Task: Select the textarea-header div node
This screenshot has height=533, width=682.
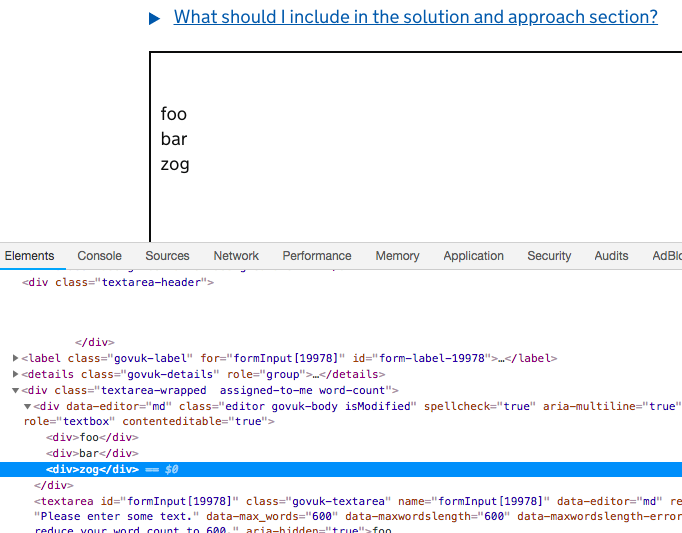Action: [x=118, y=282]
